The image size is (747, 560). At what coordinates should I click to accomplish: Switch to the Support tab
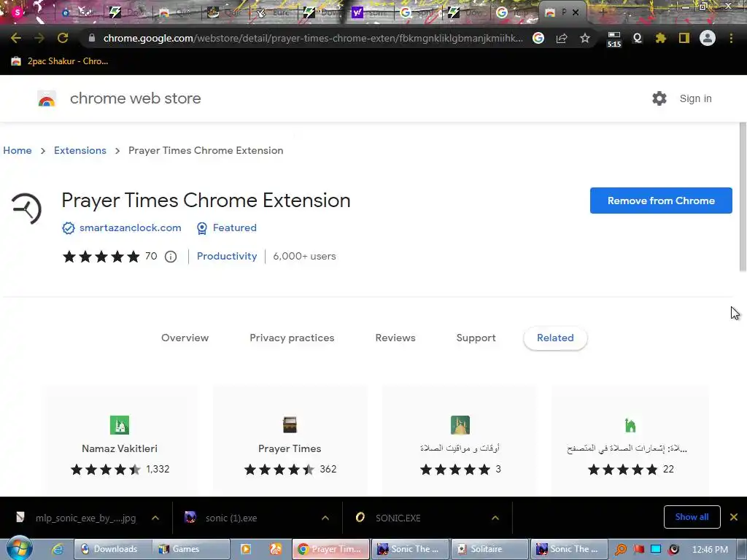pyautogui.click(x=476, y=338)
